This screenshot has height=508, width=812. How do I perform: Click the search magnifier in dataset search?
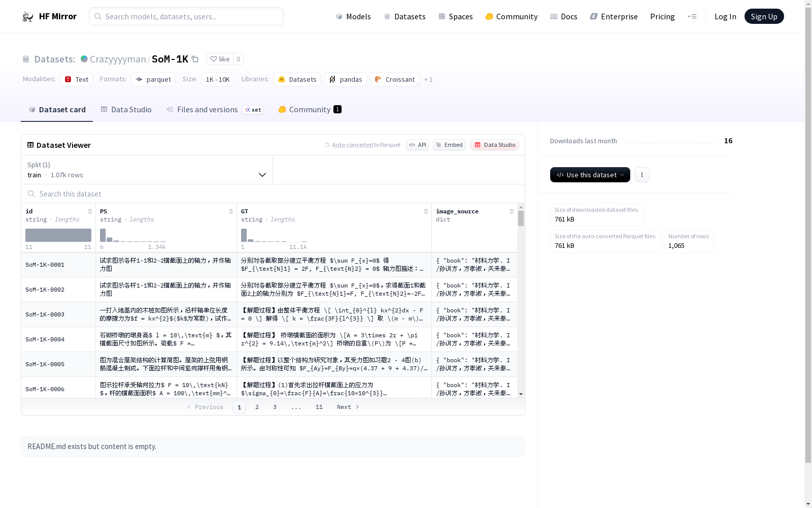point(31,194)
